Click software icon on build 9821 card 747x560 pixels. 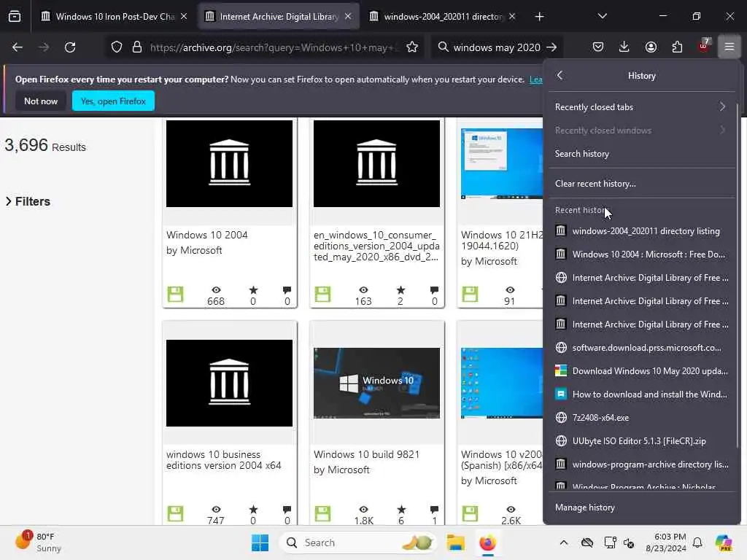322,514
